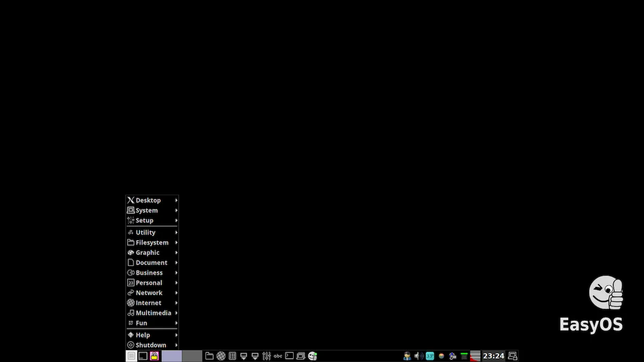This screenshot has width=644, height=362.
Task: Open the Shutdown submenu
Action: (x=152, y=345)
